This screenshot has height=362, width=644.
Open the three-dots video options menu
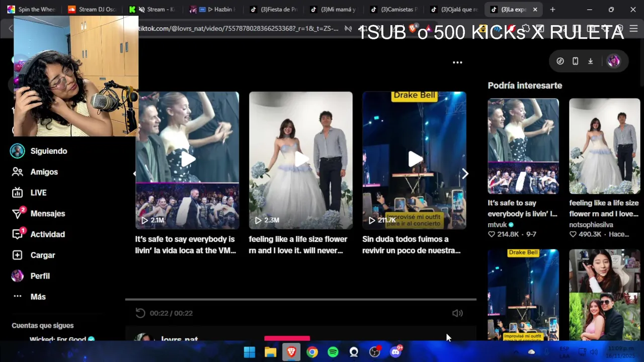coord(457,62)
